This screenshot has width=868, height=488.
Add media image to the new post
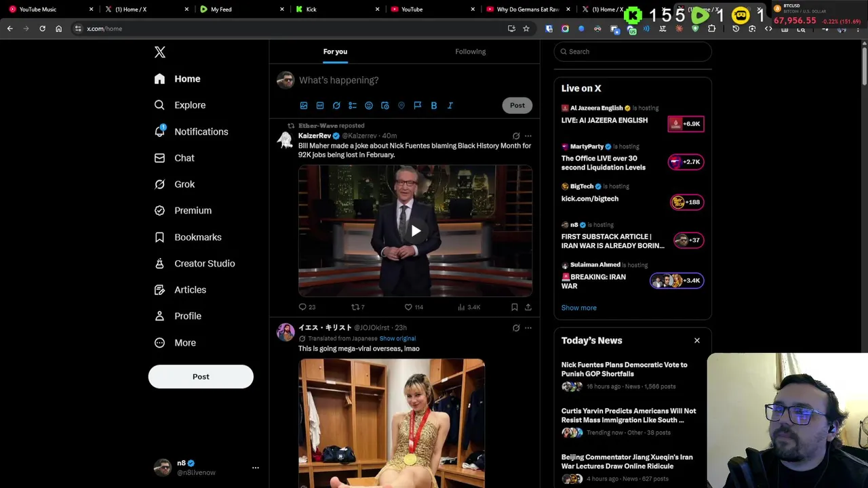[x=304, y=106]
